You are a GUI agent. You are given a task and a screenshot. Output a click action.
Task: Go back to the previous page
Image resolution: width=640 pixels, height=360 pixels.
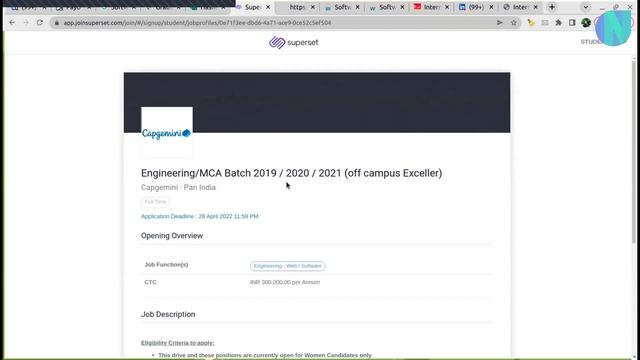click(12, 23)
